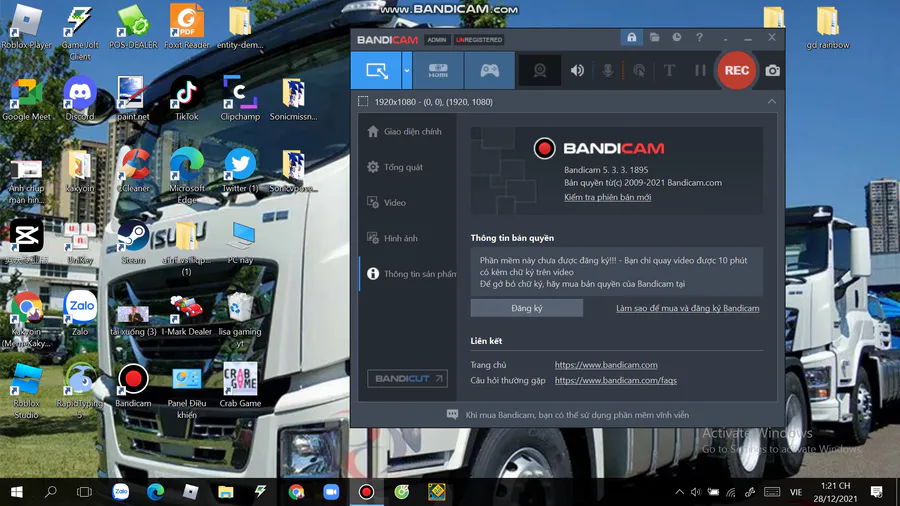900x506 pixels.
Task: Open output folder icon in title bar
Action: [x=654, y=38]
